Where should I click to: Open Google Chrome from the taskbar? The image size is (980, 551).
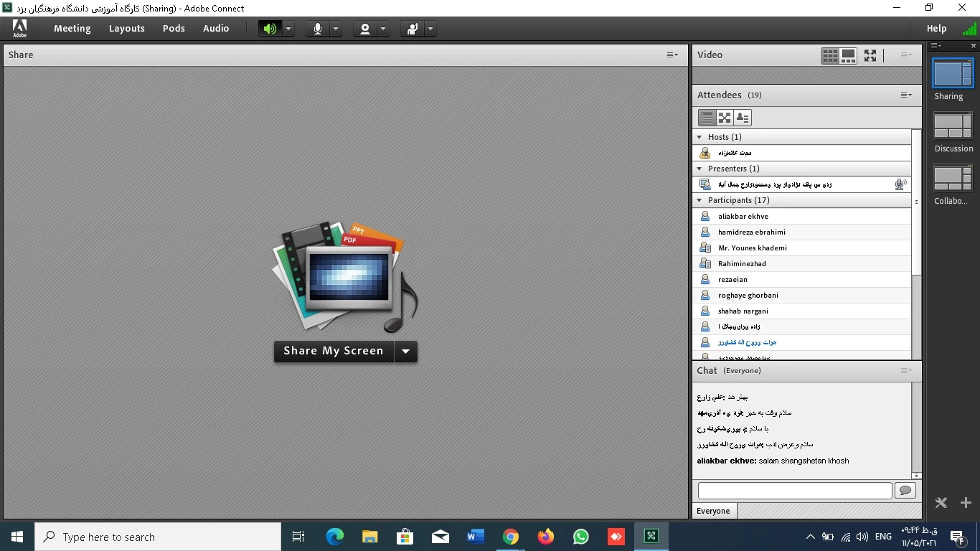(510, 537)
